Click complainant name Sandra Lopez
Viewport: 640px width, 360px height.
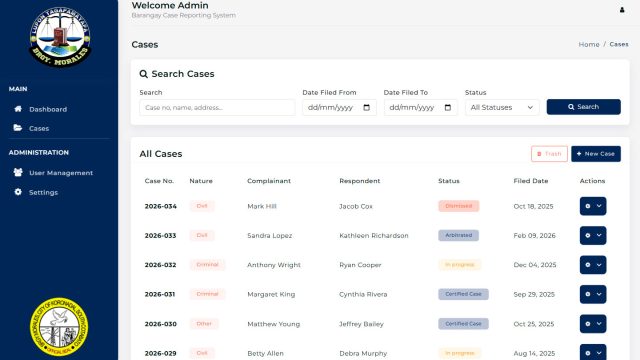(x=269, y=236)
